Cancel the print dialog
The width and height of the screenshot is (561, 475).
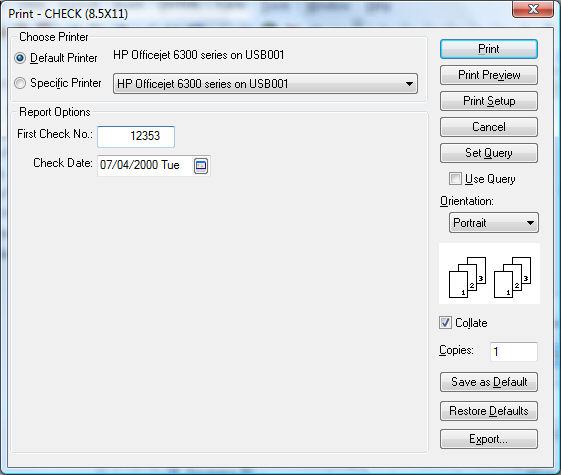[x=489, y=127]
